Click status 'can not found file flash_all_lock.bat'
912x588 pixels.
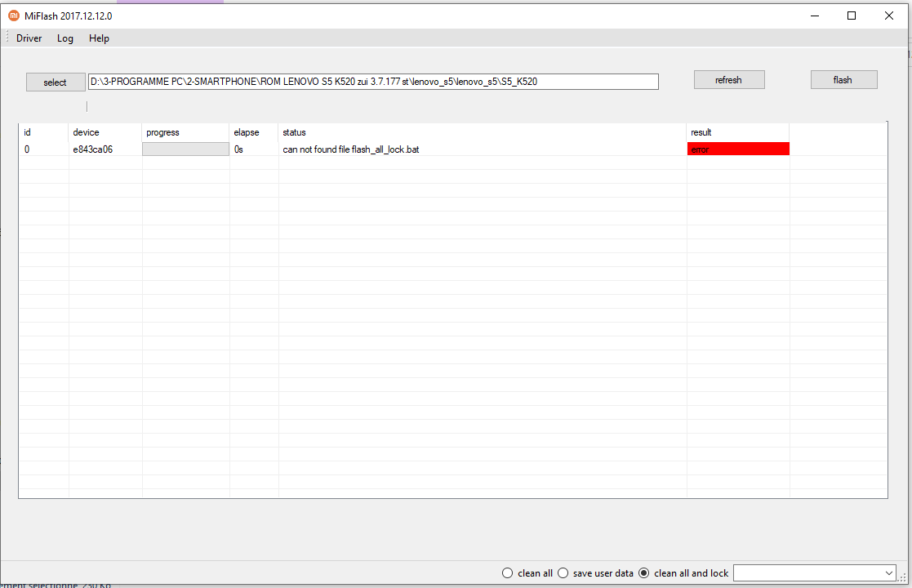pyautogui.click(x=351, y=149)
